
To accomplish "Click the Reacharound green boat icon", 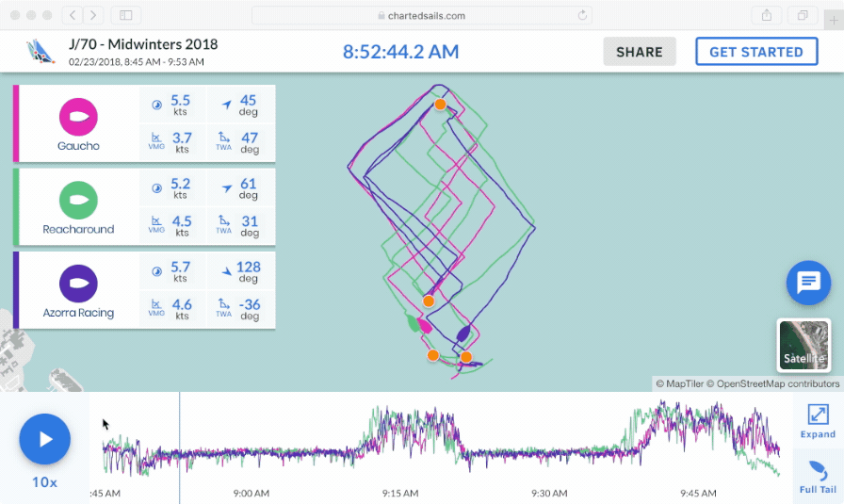I will (77, 200).
